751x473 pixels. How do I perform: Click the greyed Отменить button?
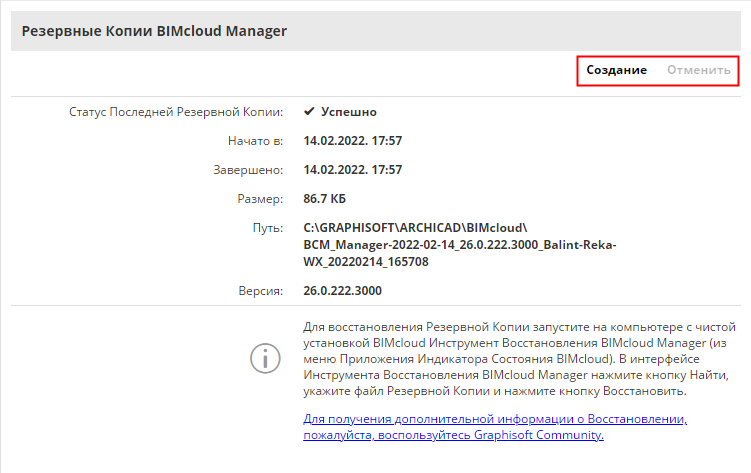(x=698, y=70)
